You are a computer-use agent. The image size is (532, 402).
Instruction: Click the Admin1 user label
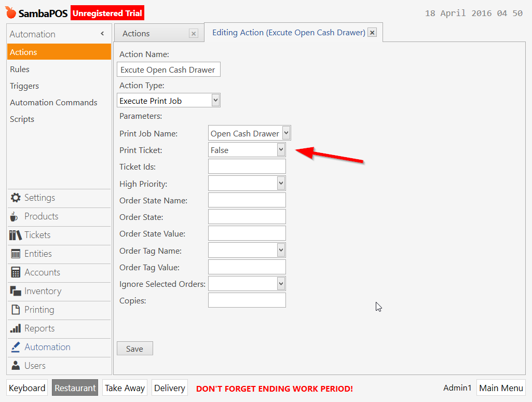pos(457,388)
